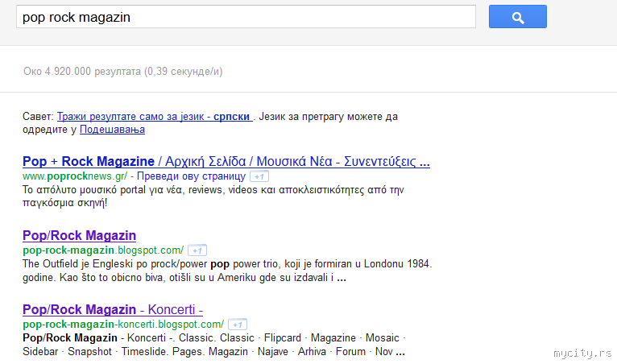This screenshot has height=364, width=617.
Task: Click 'Преведи ову страницу' translate link
Action: 191,176
